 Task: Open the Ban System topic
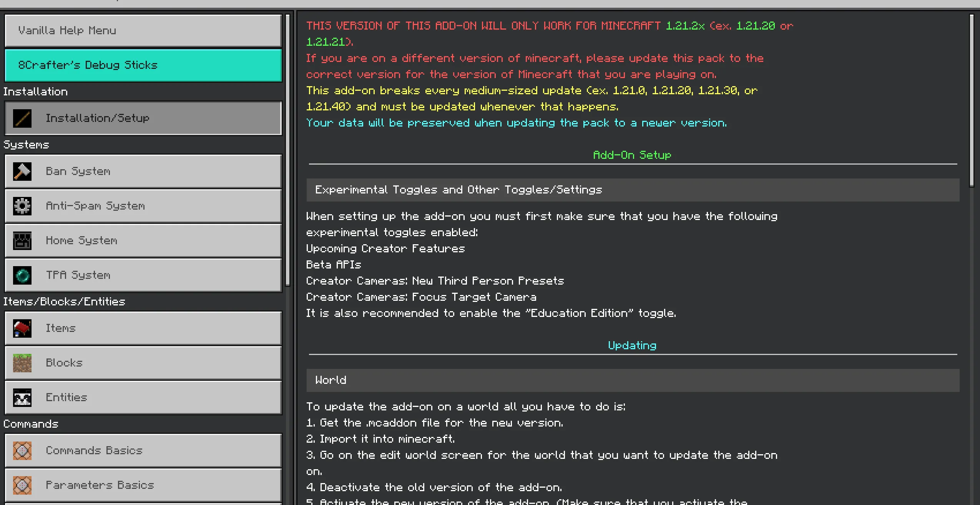pos(143,171)
